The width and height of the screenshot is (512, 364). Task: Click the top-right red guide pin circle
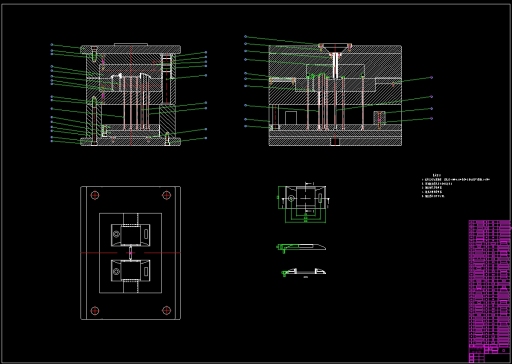click(x=166, y=195)
